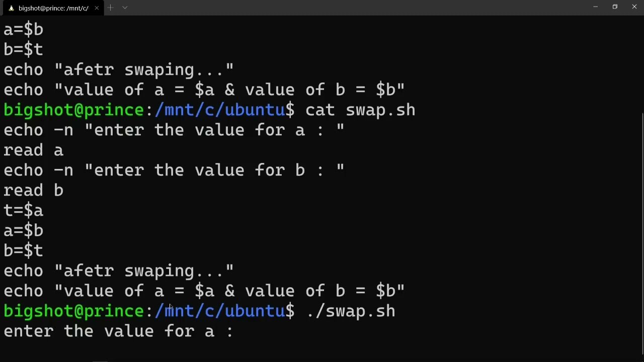Click the /mnt/c/ubuntu path before 'cat swap.sh'
Screen dimensions: 644x362
[220, 110]
